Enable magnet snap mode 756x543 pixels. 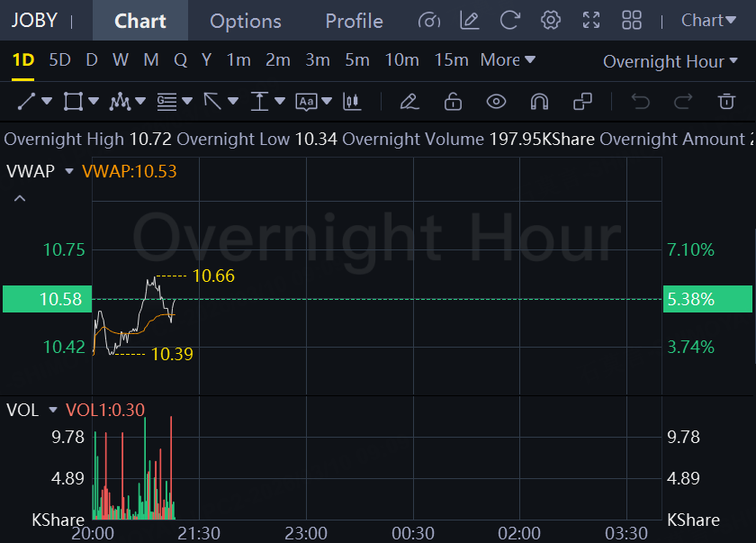[x=539, y=102]
